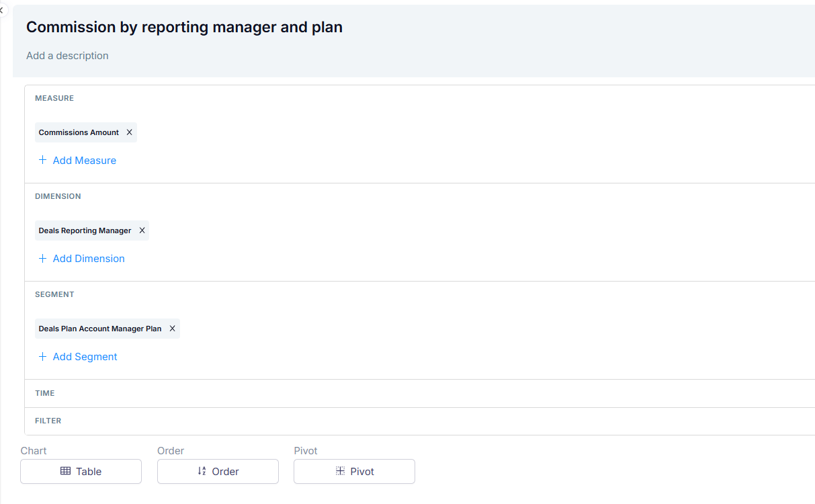
Task: Click the DIMENSION section header
Action: pos(58,196)
